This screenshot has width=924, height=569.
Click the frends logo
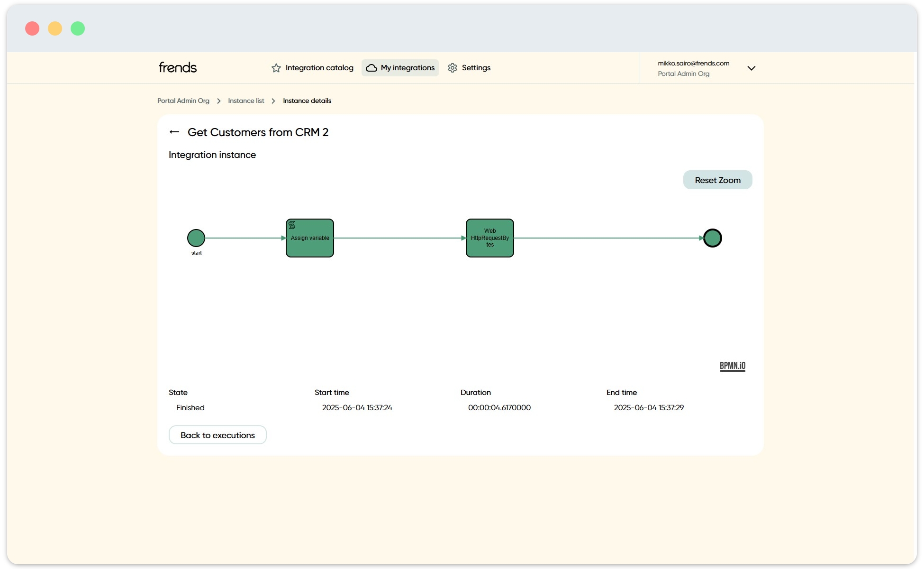(x=177, y=67)
